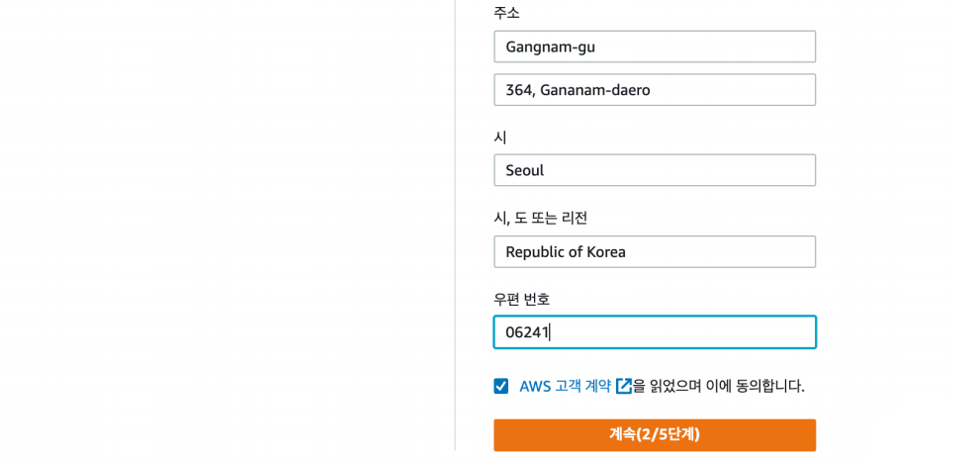Uncheck the AWS customer agreement checkbox
Screen dimensions: 980x460
[x=500, y=386]
